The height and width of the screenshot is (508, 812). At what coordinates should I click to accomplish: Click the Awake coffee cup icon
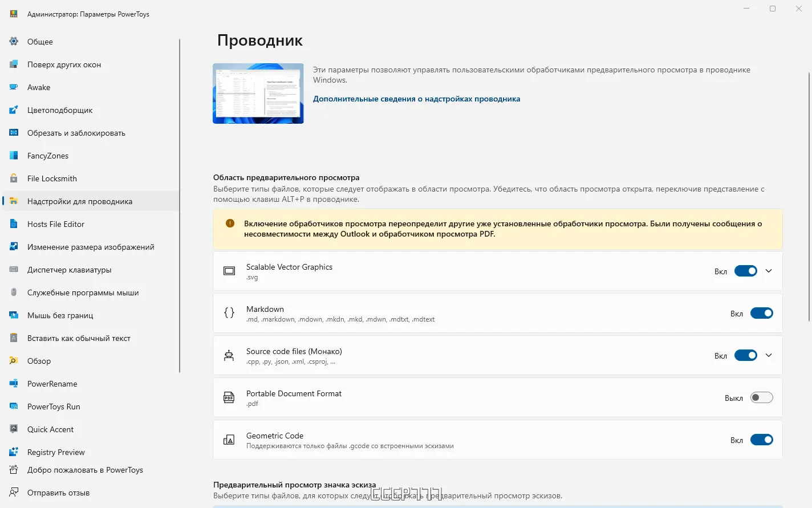[x=14, y=87]
